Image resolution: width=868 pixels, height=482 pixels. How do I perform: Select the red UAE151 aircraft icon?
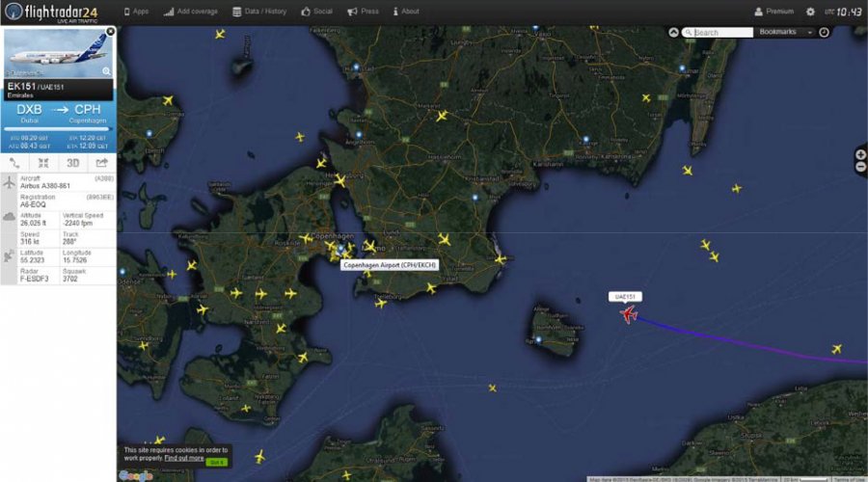pyautogui.click(x=628, y=314)
